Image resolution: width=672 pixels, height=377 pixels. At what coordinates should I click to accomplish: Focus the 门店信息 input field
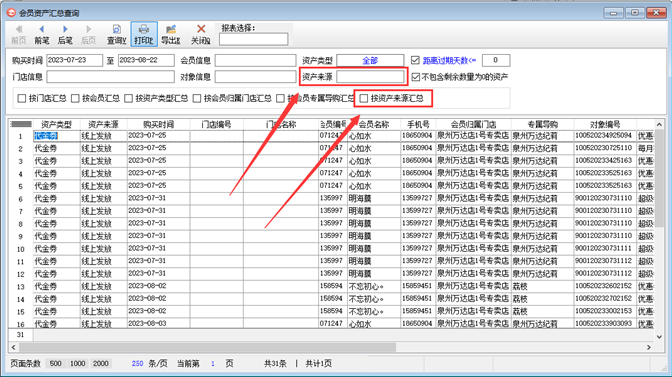click(x=111, y=77)
